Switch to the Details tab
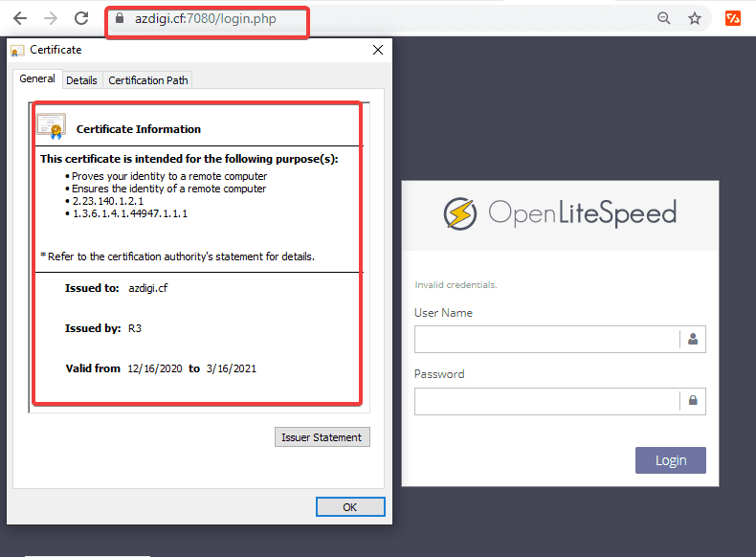The image size is (756, 557). [x=81, y=80]
